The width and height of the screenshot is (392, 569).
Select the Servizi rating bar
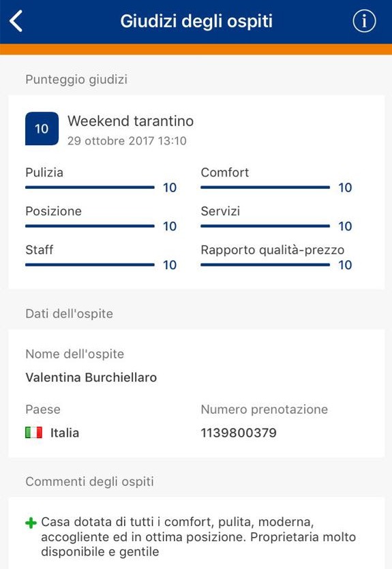point(265,226)
